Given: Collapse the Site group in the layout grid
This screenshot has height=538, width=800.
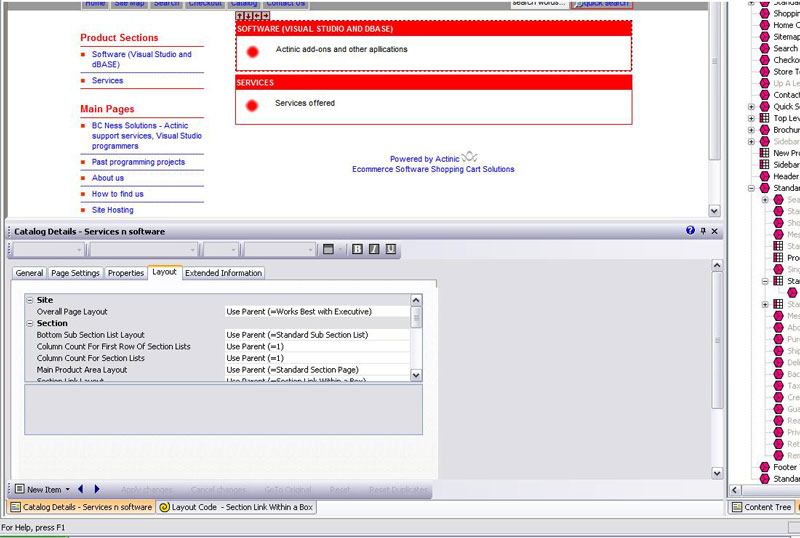Looking at the screenshot, I should click(30, 300).
